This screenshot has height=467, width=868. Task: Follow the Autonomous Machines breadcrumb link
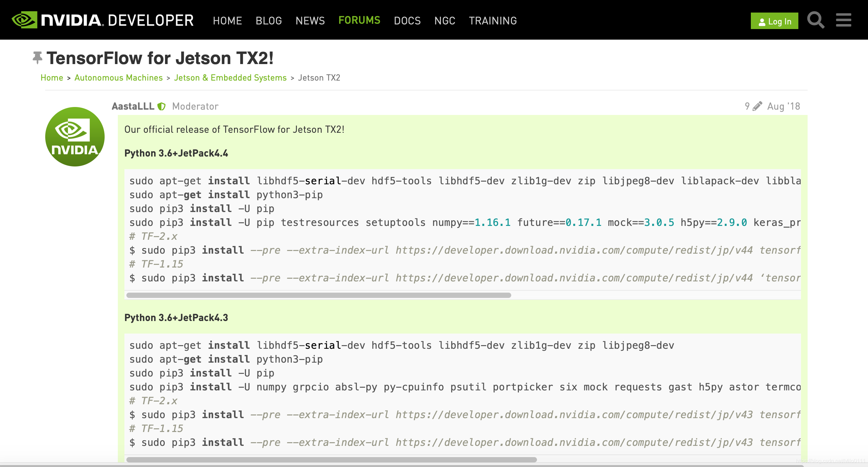118,78
